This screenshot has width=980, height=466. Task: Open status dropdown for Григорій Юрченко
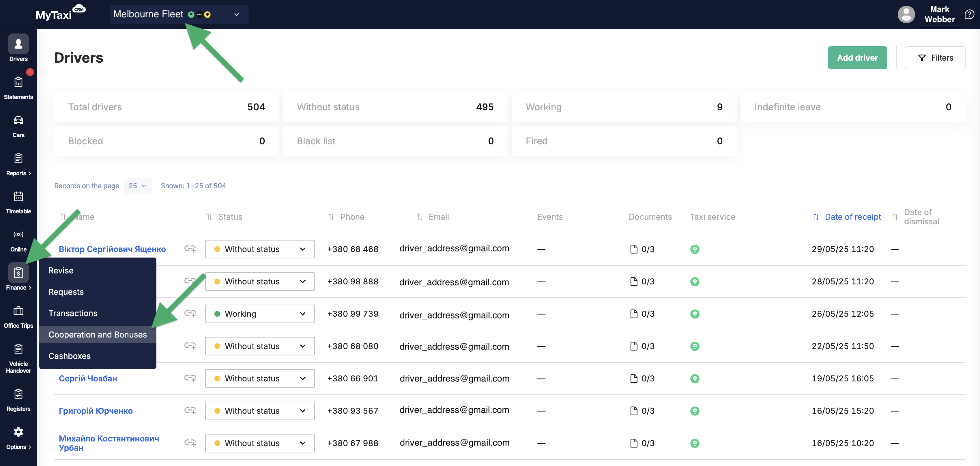(x=260, y=411)
